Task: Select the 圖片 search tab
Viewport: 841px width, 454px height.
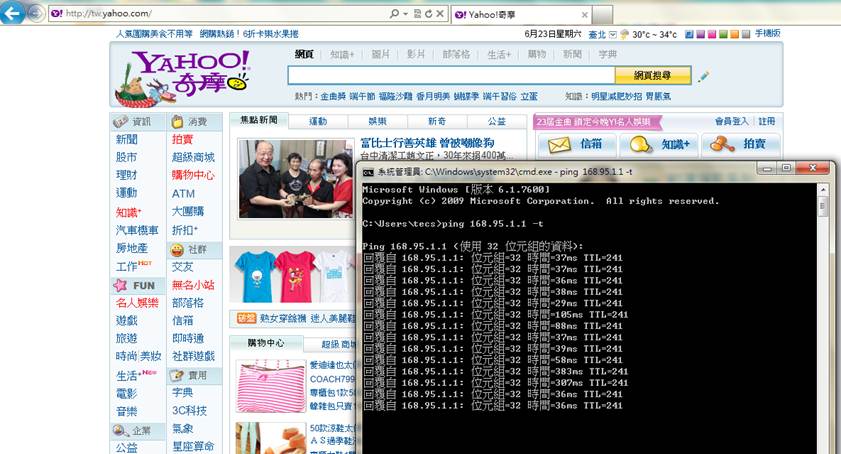Action: tap(380, 54)
